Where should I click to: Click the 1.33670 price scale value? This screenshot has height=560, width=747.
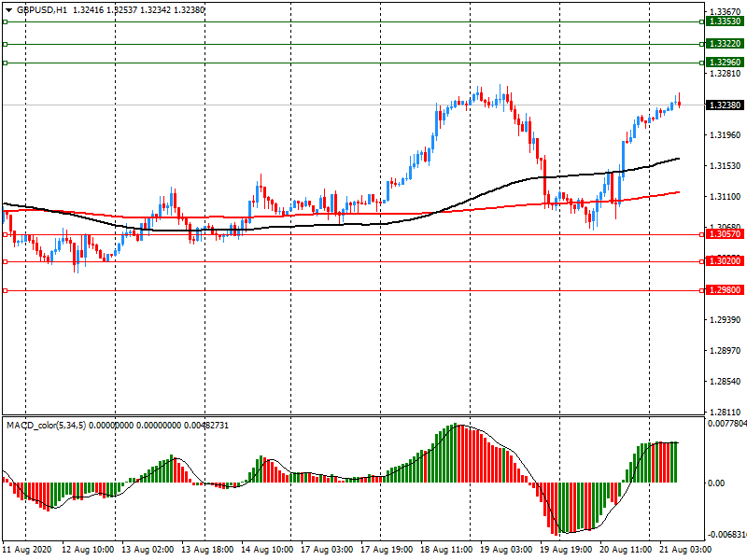coord(726,12)
